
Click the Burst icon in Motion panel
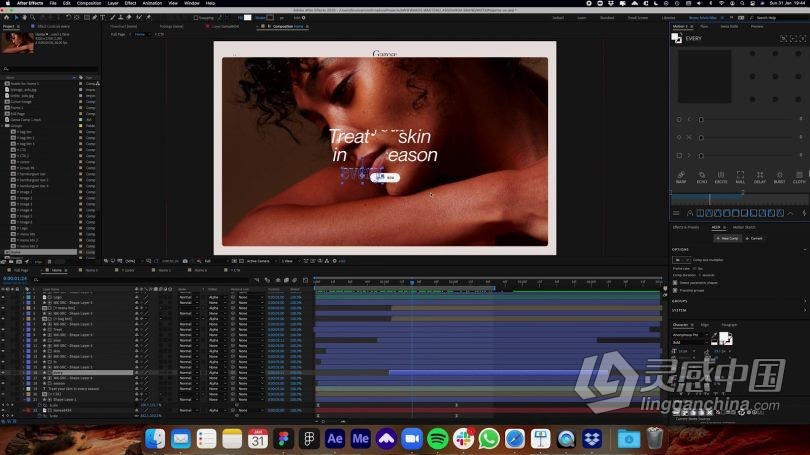click(x=780, y=177)
